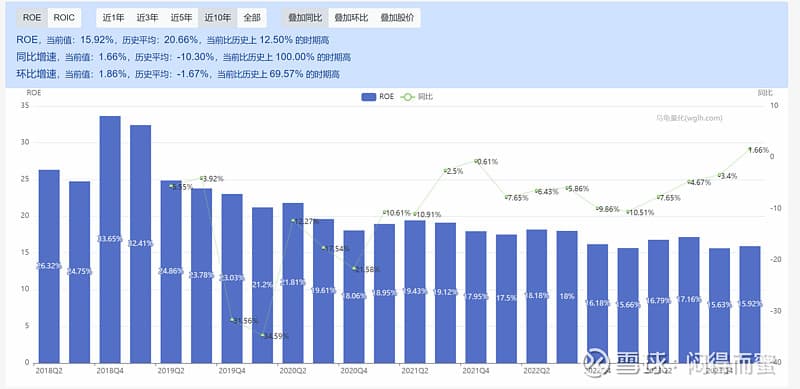Click the 15.63% ROE bar

[719, 305]
